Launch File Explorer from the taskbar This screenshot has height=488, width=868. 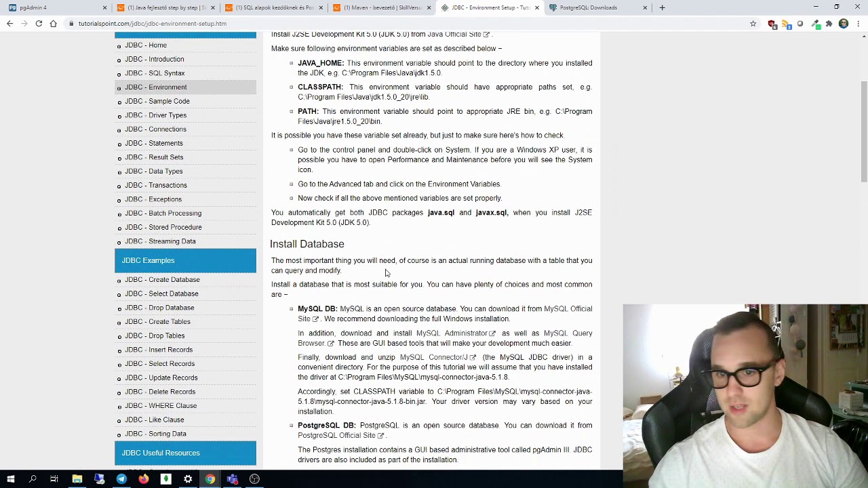[x=77, y=479]
